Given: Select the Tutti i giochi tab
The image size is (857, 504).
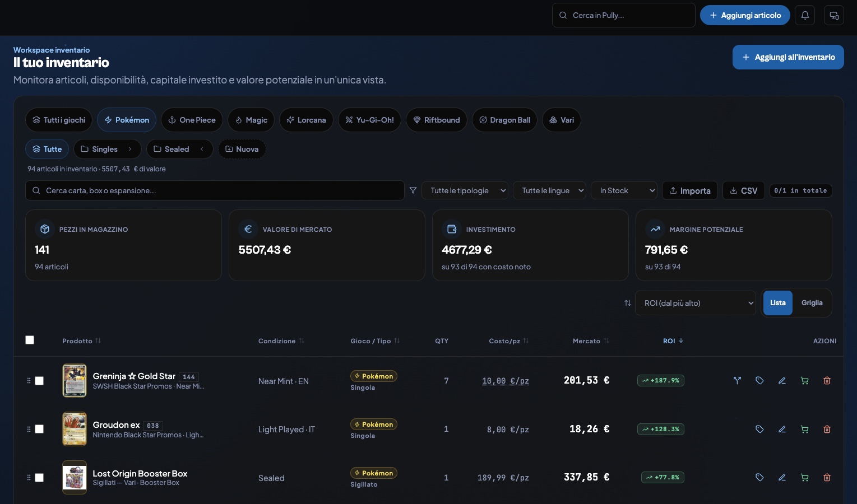Looking at the screenshot, I should (x=59, y=120).
